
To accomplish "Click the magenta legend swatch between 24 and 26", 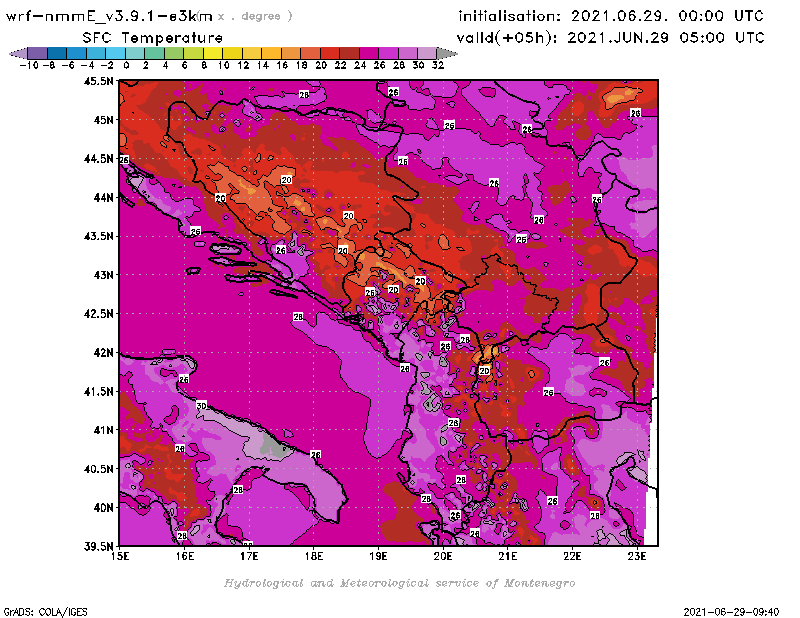I will (x=369, y=53).
